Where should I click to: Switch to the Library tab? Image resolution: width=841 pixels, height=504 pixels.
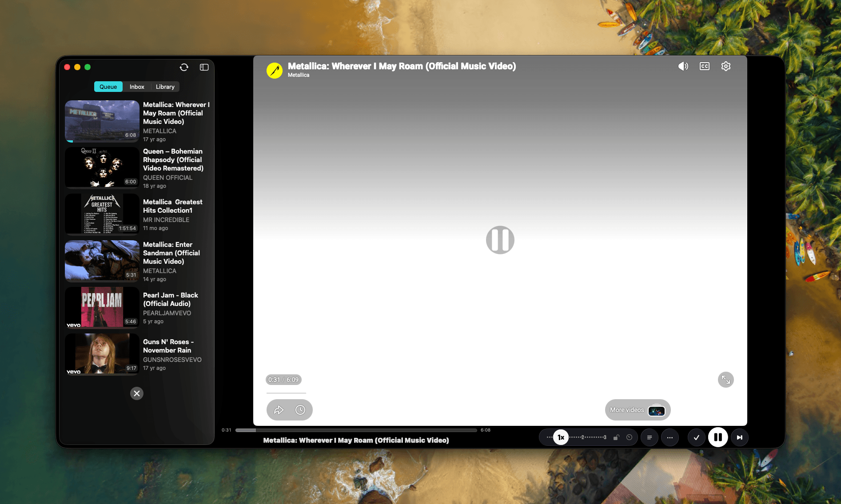[x=165, y=87]
